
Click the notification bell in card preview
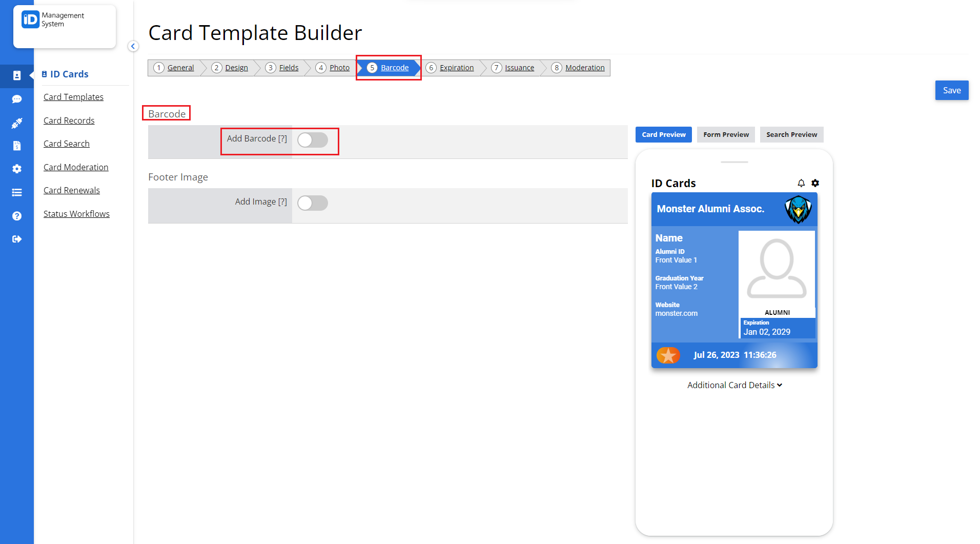tap(801, 183)
